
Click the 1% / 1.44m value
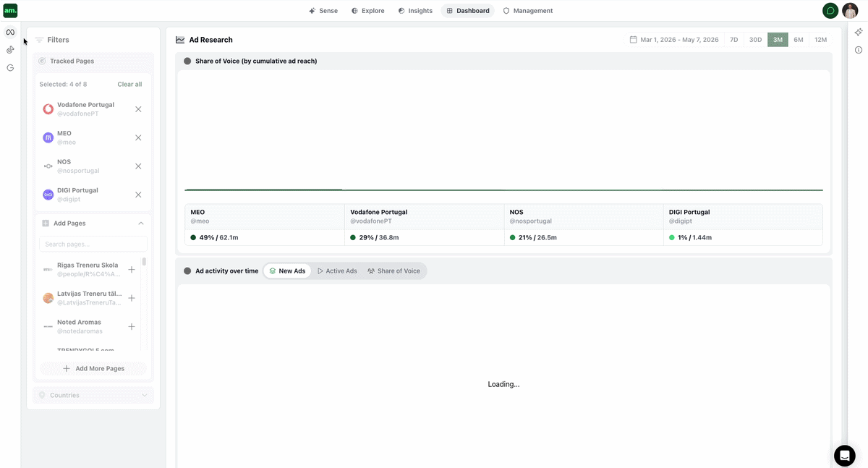pyautogui.click(x=694, y=237)
